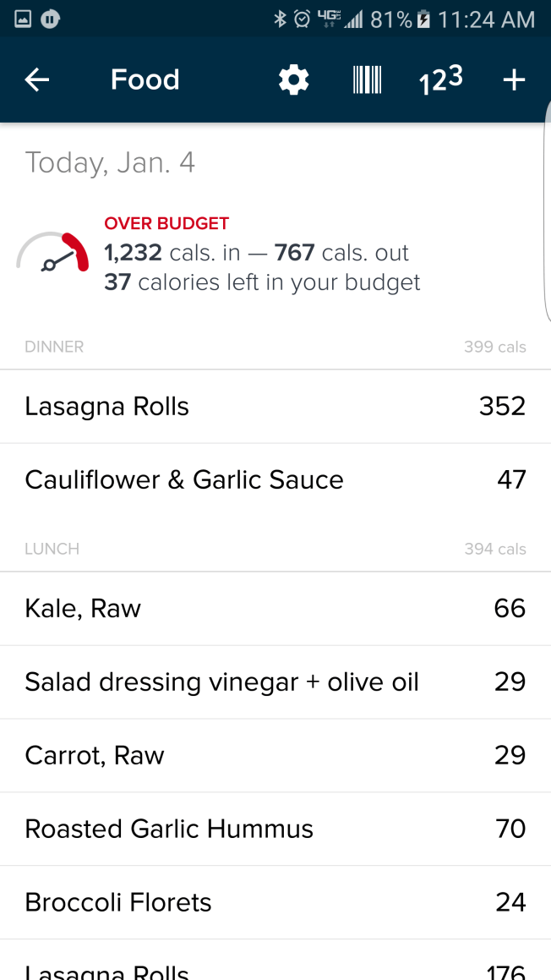The width and height of the screenshot is (551, 980).
Task: Tap the Today, Jan. 4 date header
Action: (110, 162)
